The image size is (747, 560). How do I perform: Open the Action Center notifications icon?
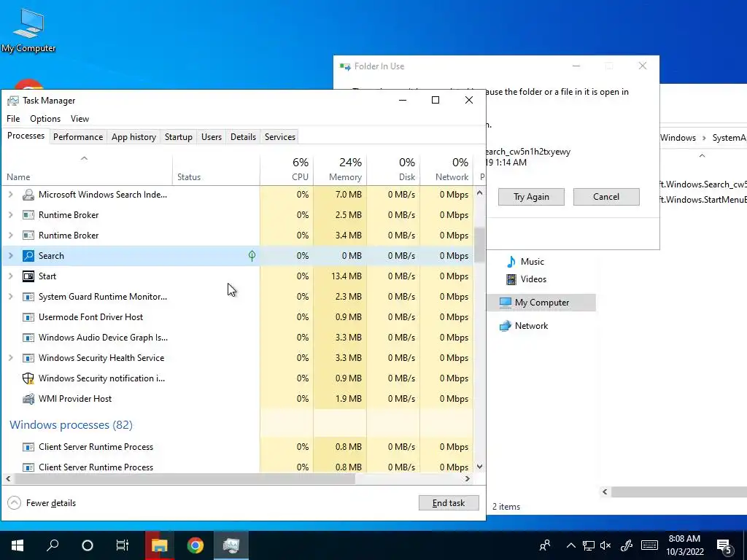click(724, 546)
